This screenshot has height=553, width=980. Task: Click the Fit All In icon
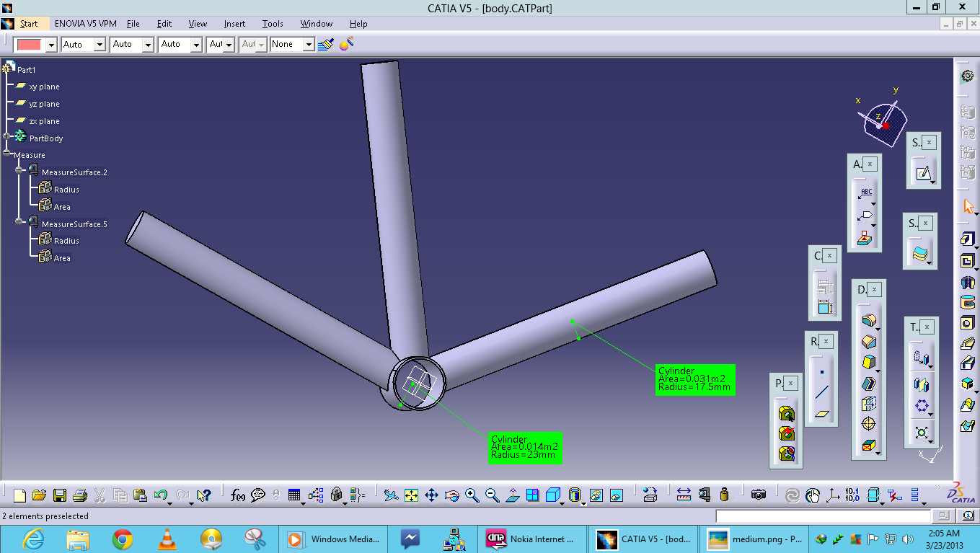[411, 495]
